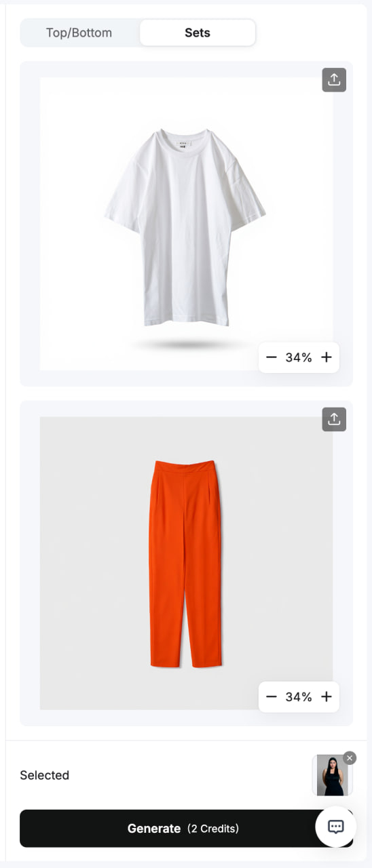
Task: Remove the selected model photo
Action: tap(350, 758)
